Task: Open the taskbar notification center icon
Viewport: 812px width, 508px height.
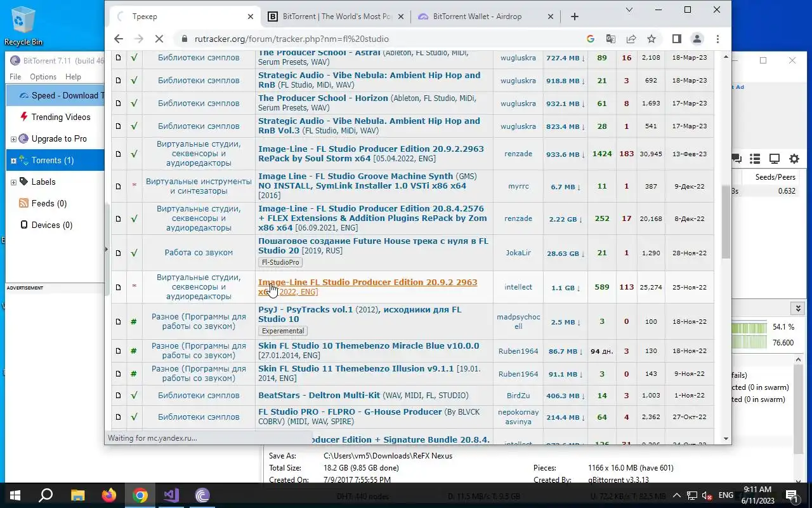Action: pos(792,495)
